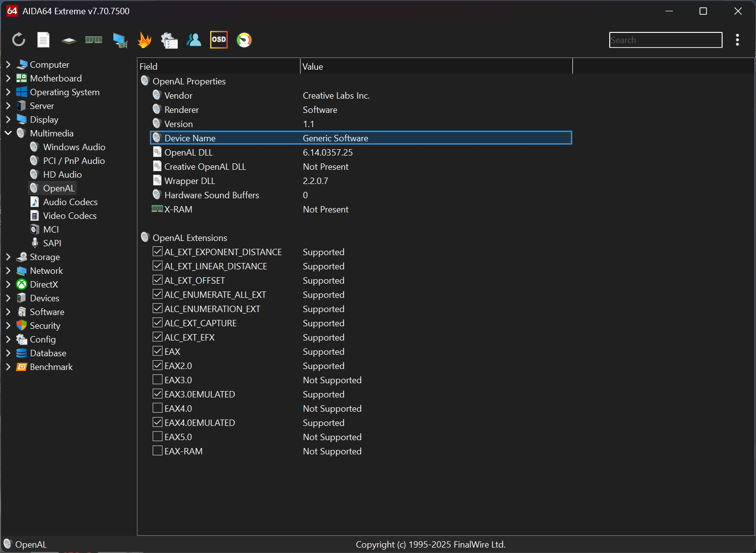Click the Renderer row
The image size is (756, 553).
point(361,109)
